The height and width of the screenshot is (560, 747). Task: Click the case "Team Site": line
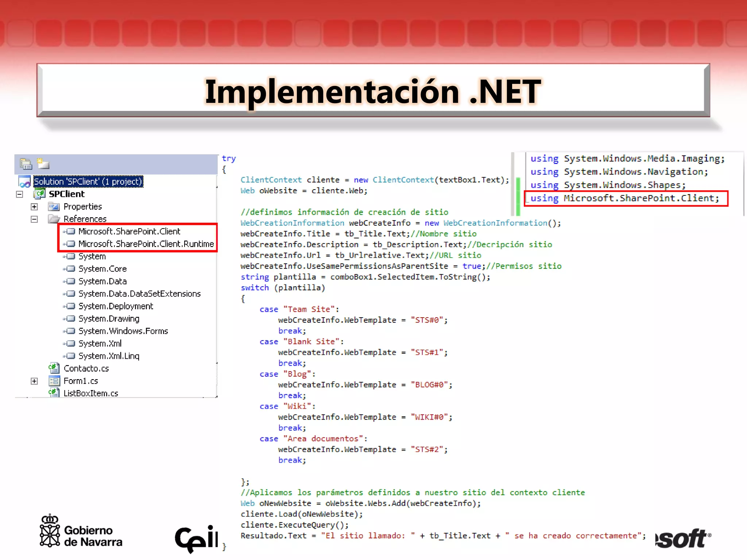click(x=299, y=310)
